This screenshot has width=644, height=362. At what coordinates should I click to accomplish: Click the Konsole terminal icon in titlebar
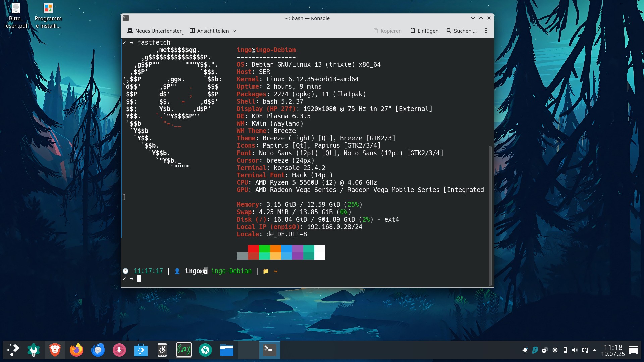pyautogui.click(x=126, y=18)
